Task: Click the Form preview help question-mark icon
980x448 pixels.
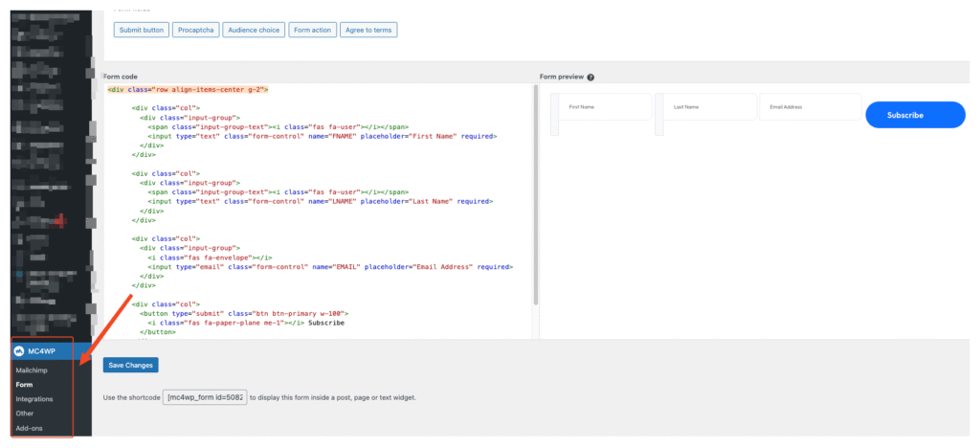Action: click(590, 77)
